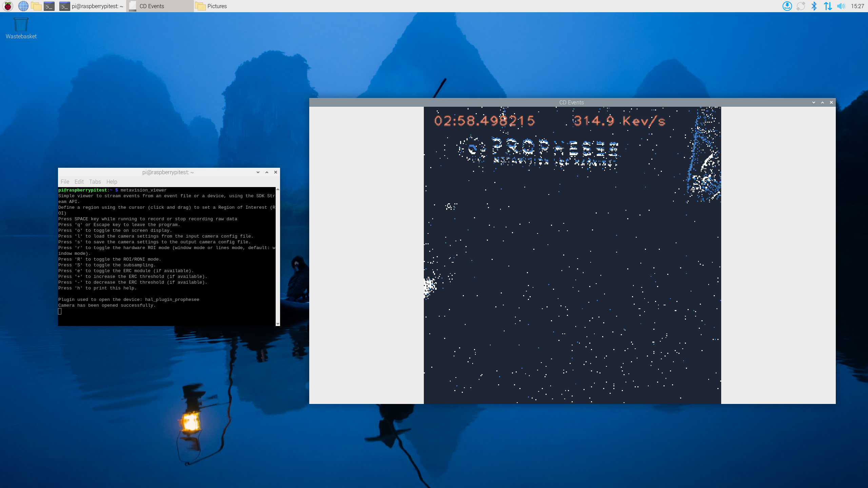Click the Prophesee logo in event view
This screenshot has width=868, height=488.
[538, 151]
